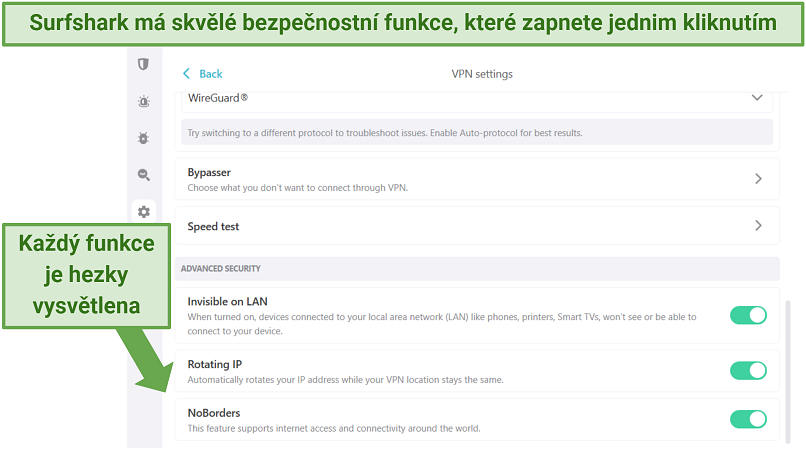Click 'Choose what you don't want to connect' text
806x450 pixels.
[x=298, y=188]
